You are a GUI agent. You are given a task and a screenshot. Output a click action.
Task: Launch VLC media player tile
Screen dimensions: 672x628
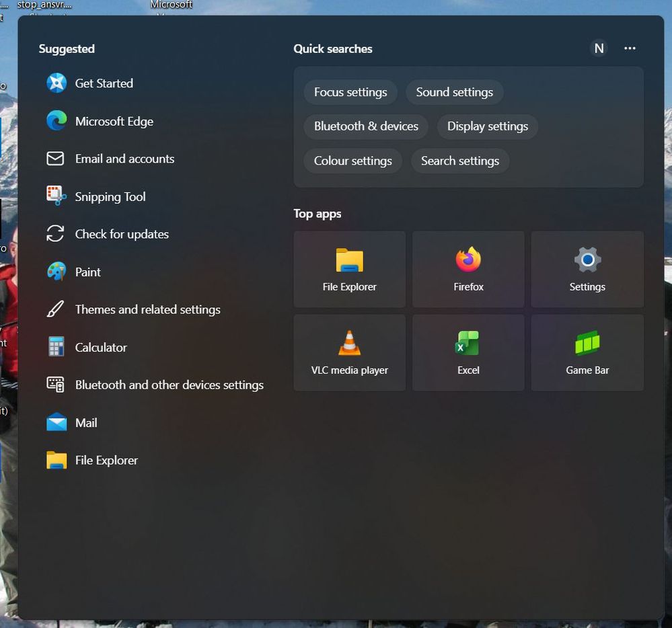(x=349, y=352)
